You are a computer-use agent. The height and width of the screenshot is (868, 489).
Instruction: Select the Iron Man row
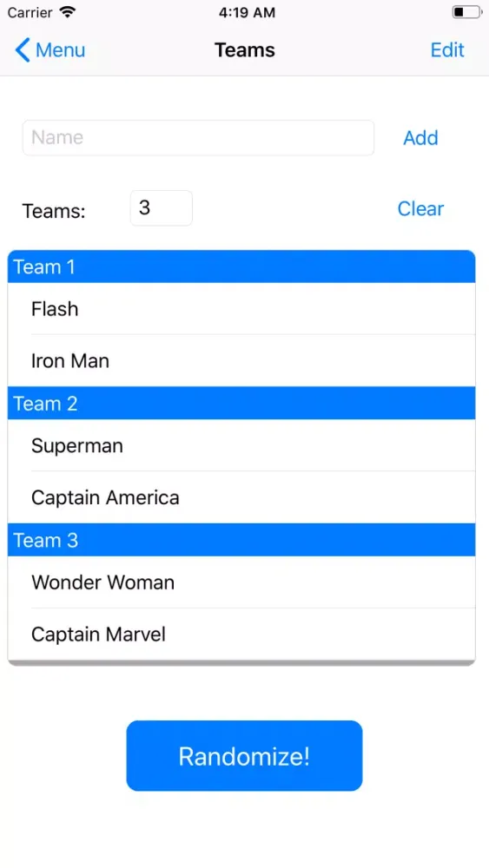[x=241, y=361]
